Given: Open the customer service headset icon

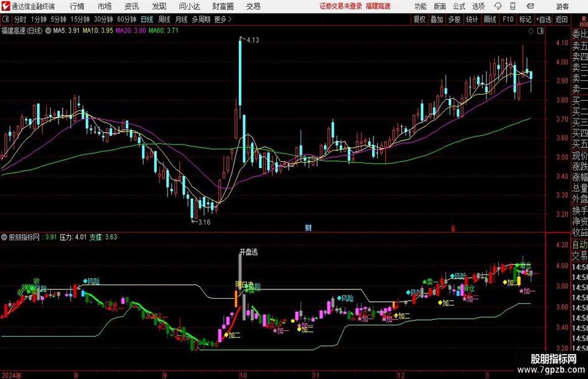Looking at the screenshot, I should (x=498, y=6).
